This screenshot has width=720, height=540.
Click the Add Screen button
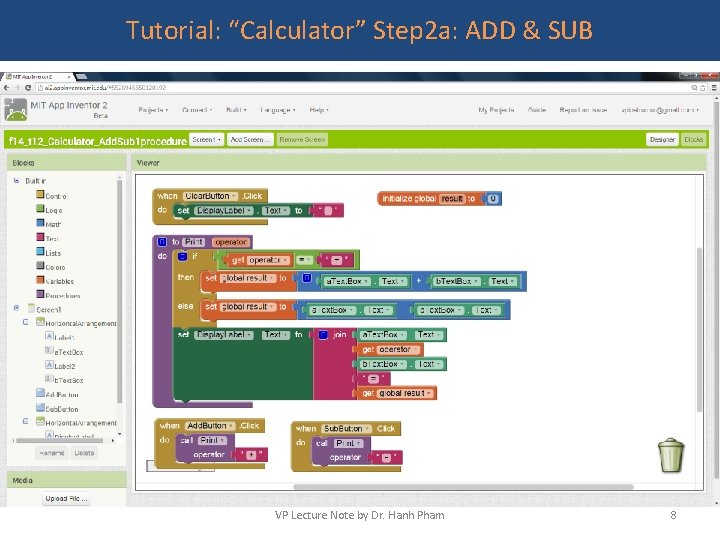coord(250,140)
